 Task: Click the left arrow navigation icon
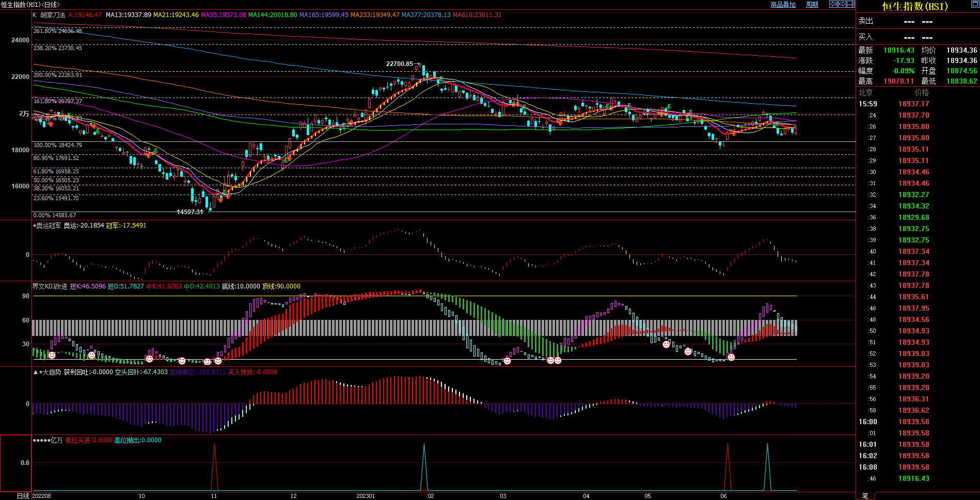[x=833, y=4]
